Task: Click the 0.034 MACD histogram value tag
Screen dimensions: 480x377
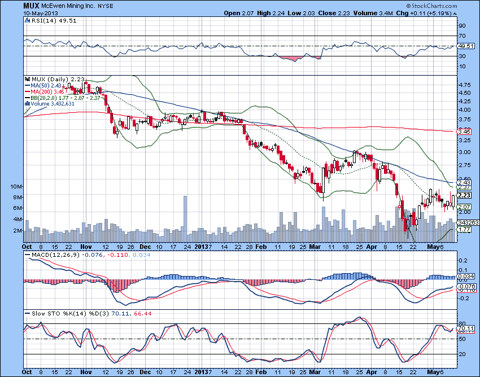Action: coord(466,277)
